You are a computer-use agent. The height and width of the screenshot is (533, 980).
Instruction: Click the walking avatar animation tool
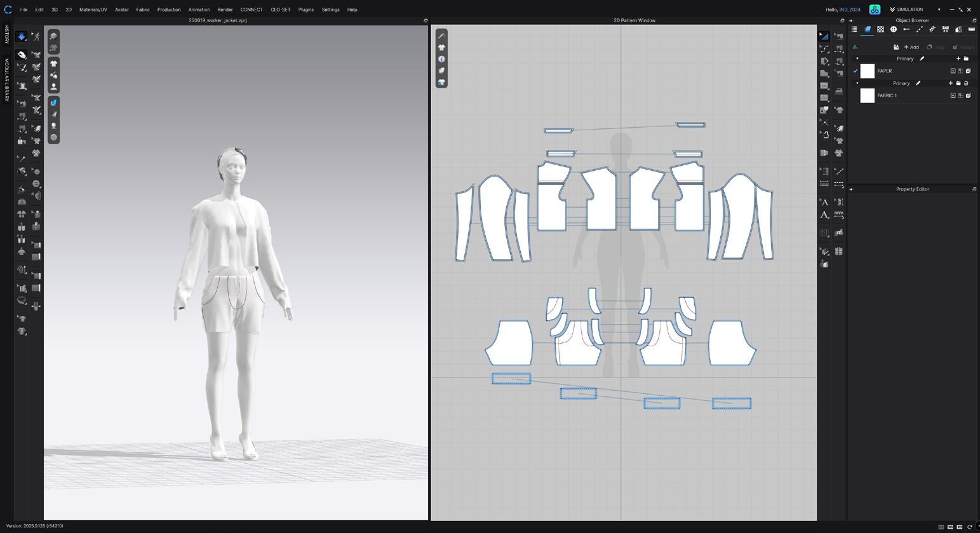(x=36, y=37)
